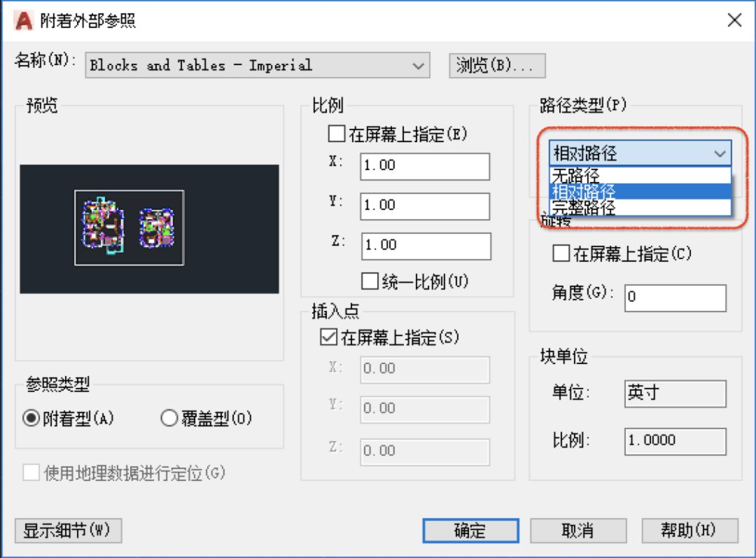Enable 在屏幕上指定(E) for scale
The height and width of the screenshot is (558, 756).
pos(336,134)
